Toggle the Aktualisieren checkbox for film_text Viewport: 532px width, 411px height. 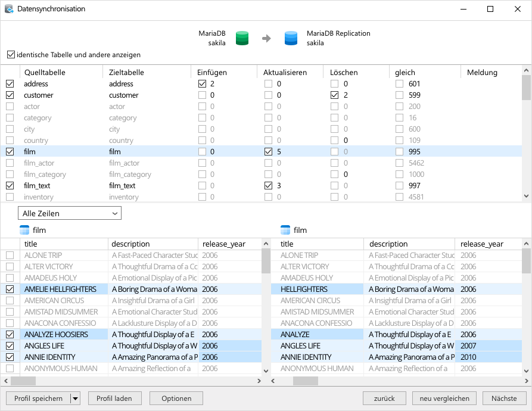click(268, 185)
